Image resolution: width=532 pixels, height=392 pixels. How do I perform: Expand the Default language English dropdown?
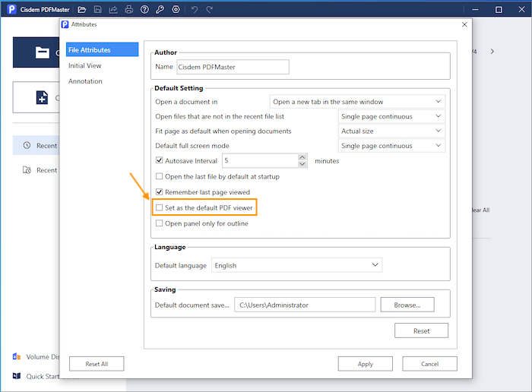point(297,265)
